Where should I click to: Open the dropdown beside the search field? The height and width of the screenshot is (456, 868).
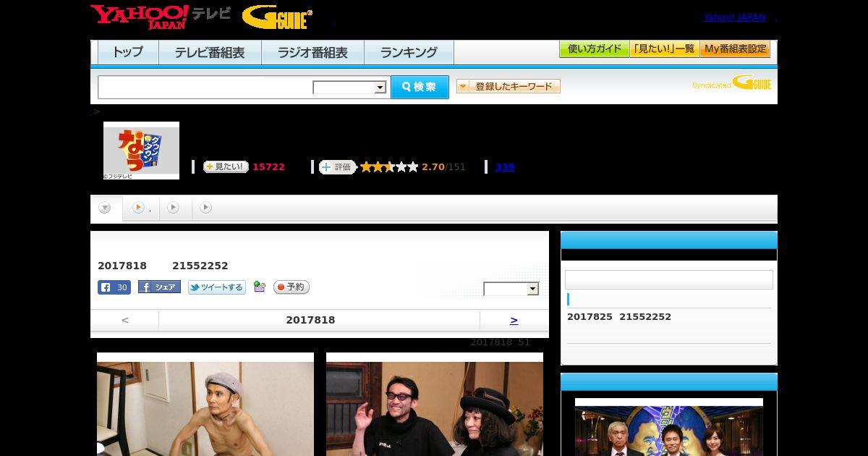pyautogui.click(x=349, y=88)
